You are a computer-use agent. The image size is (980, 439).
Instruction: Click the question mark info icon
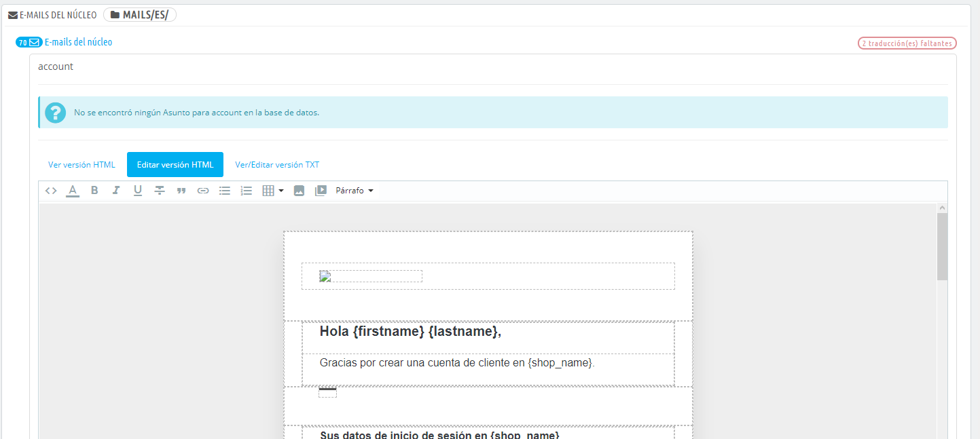pyautogui.click(x=56, y=113)
